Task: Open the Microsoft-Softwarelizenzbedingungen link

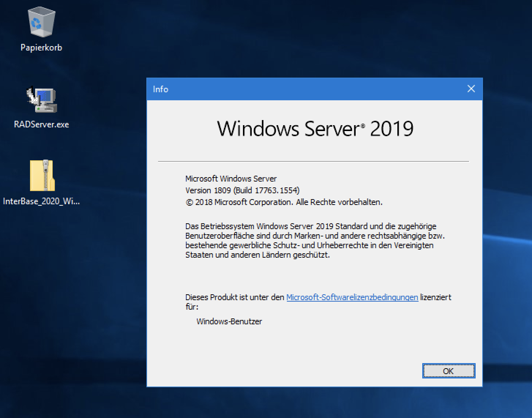Action: coord(352,297)
